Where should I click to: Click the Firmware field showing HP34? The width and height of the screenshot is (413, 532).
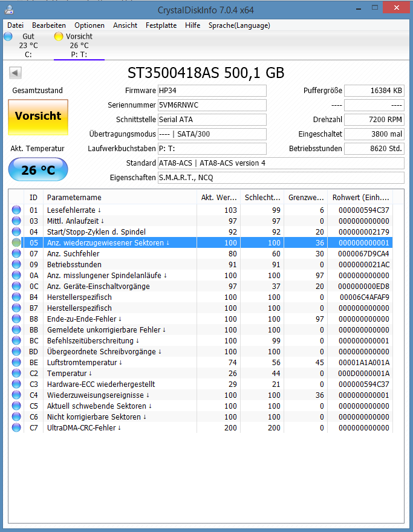point(212,91)
